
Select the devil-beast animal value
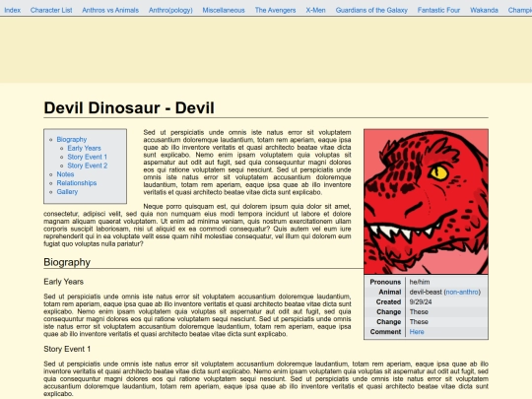click(x=426, y=293)
